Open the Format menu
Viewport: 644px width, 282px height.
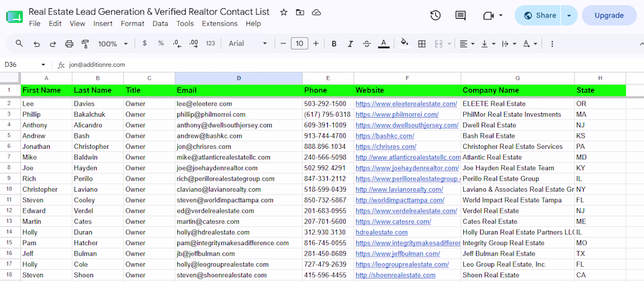(132, 24)
